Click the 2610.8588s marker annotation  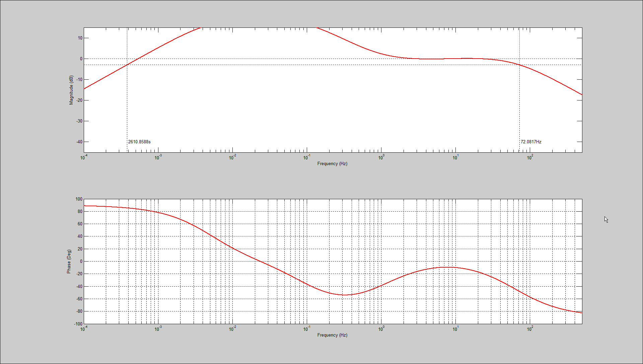tap(139, 142)
